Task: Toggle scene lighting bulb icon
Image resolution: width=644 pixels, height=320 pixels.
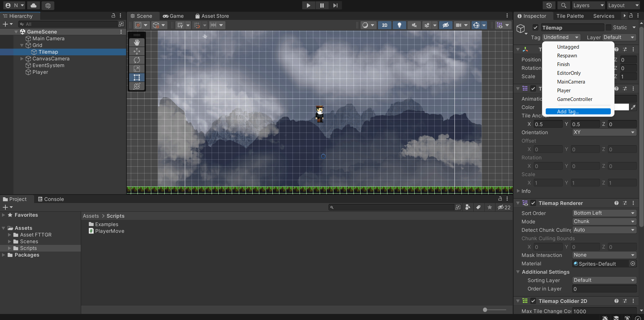Action: (399, 25)
